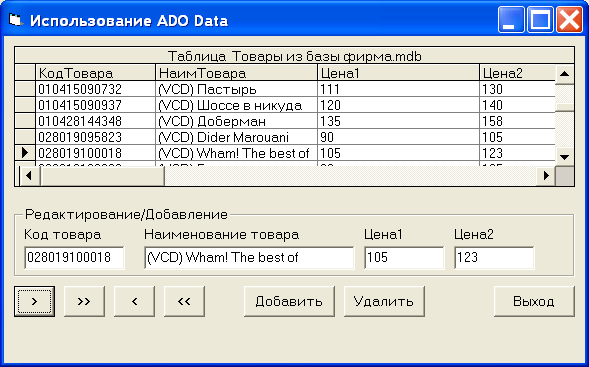
Task: Click Цена1 cell with value 120
Action: click(399, 105)
